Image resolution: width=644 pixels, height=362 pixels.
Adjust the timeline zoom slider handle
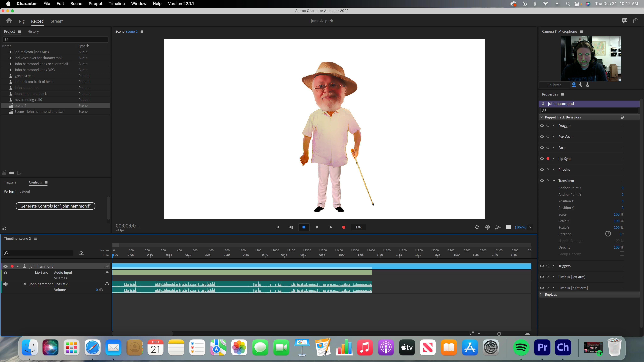pos(499,334)
